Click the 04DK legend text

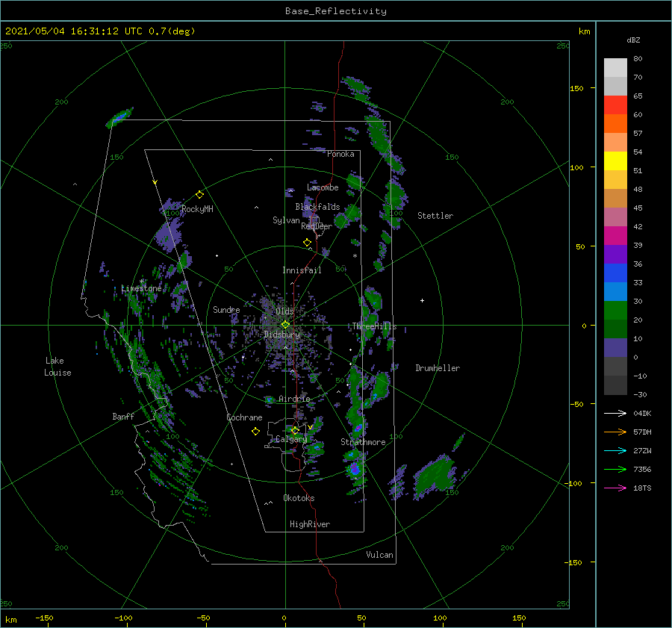[642, 413]
